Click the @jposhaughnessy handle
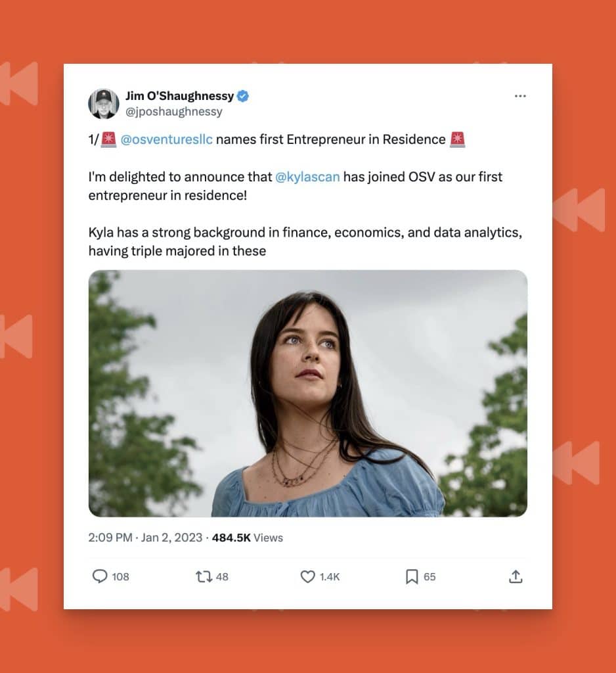The image size is (616, 673). (x=174, y=112)
